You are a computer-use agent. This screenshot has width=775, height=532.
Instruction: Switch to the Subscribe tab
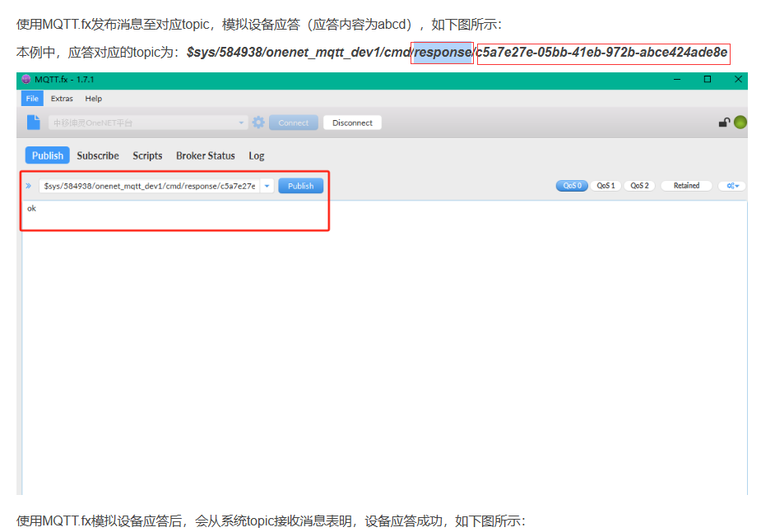[98, 155]
